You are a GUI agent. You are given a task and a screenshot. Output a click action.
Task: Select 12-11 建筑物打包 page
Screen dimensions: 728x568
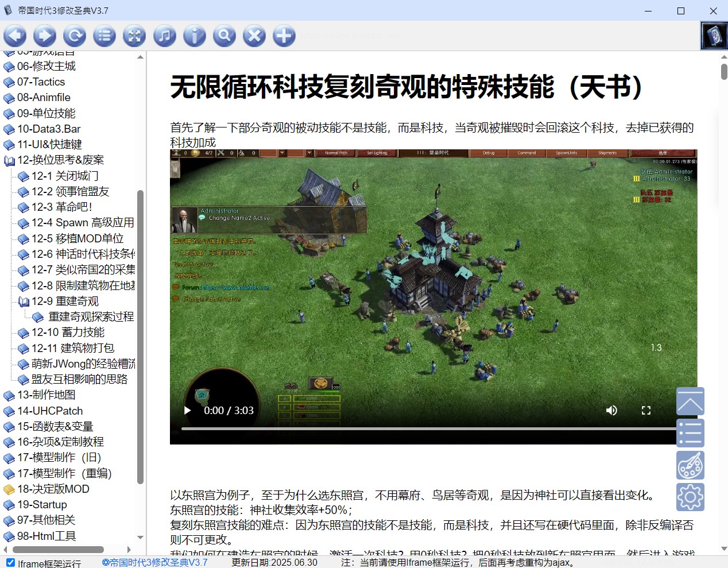point(73,348)
